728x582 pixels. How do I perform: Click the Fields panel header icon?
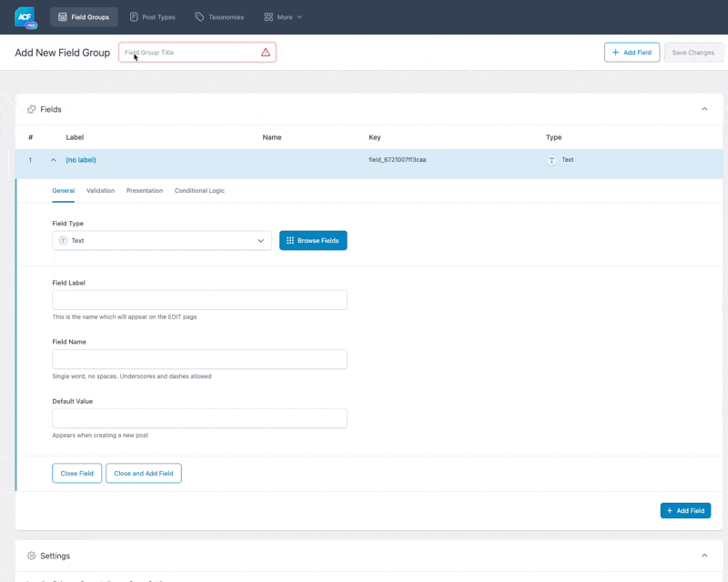click(x=33, y=109)
